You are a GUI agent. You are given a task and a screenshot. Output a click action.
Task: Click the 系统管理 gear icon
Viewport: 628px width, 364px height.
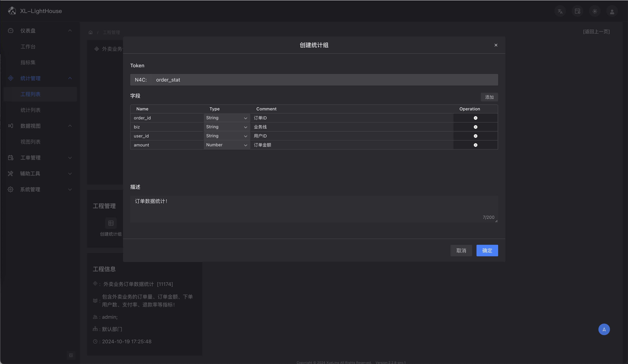tap(10, 189)
